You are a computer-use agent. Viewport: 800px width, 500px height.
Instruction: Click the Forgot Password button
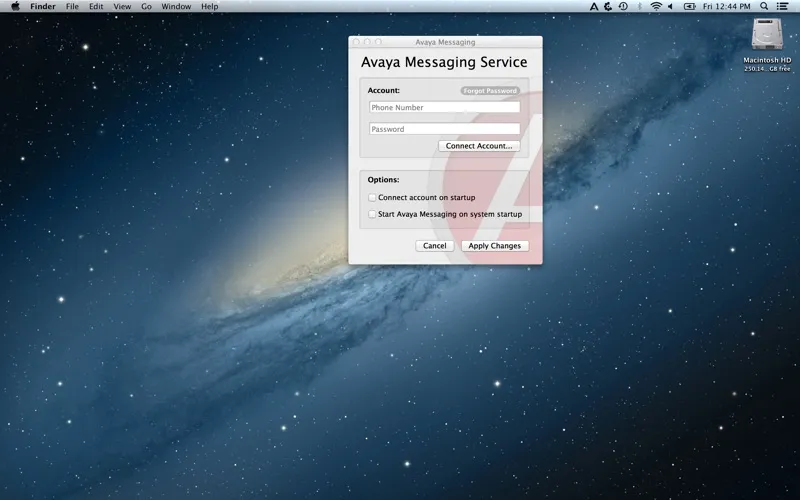coord(490,91)
